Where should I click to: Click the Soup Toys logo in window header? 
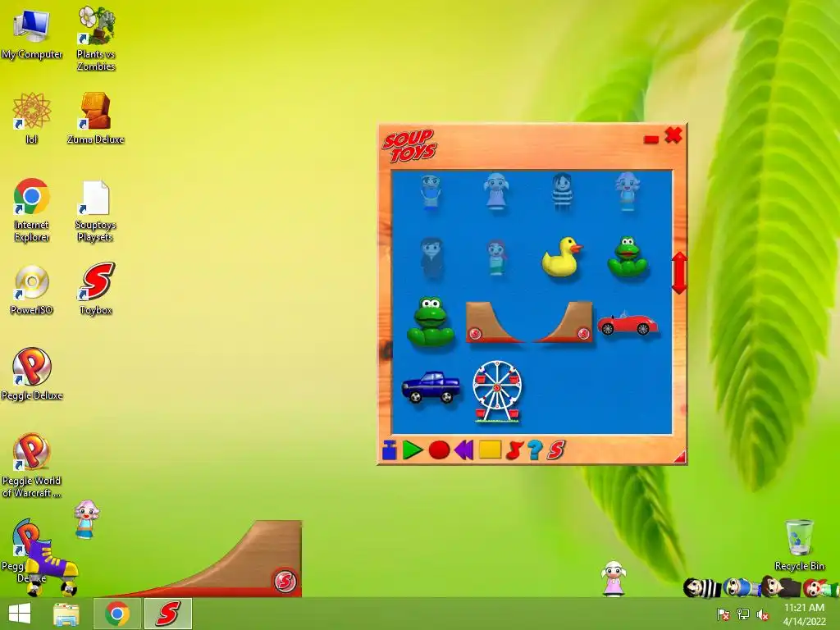tap(409, 145)
